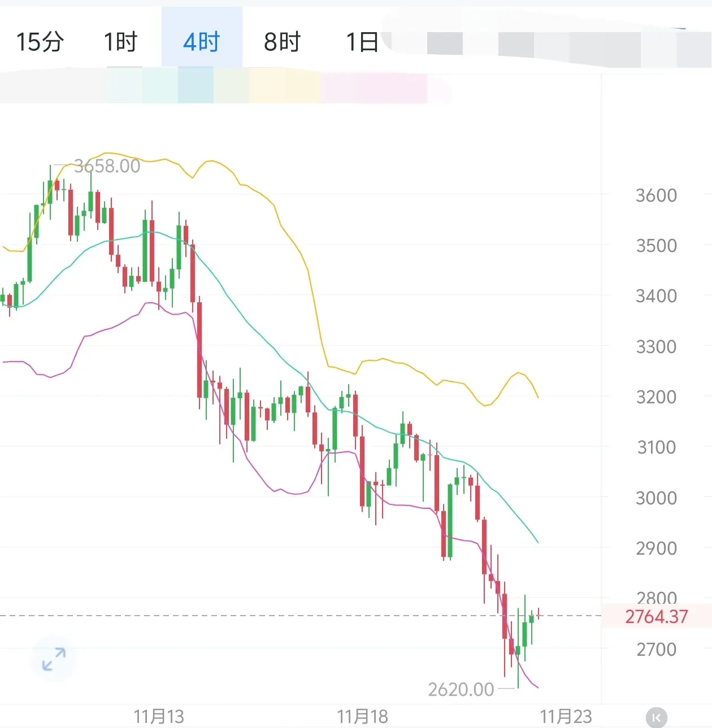This screenshot has height=728, width=712.
Task: Click the 3500 price scale value
Action: (656, 246)
